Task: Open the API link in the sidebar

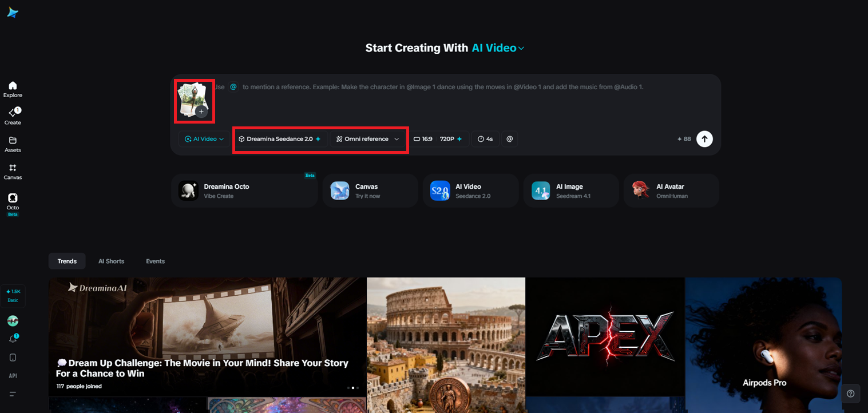Action: tap(13, 376)
